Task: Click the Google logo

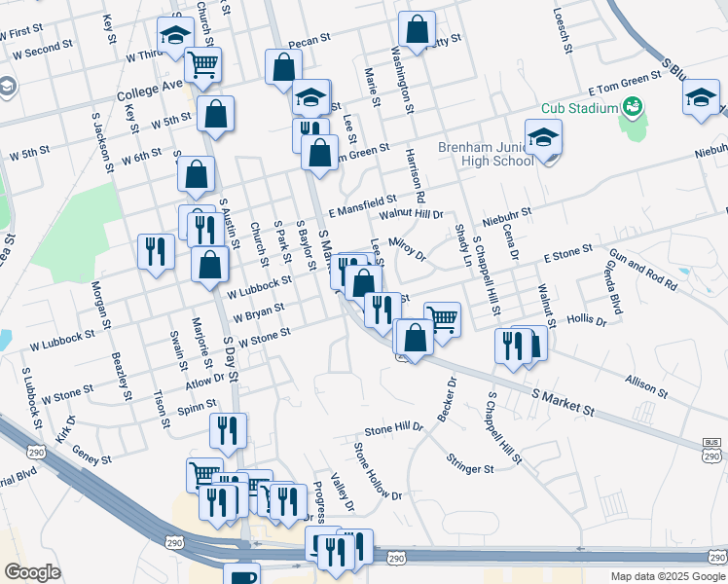Action: pos(32,572)
